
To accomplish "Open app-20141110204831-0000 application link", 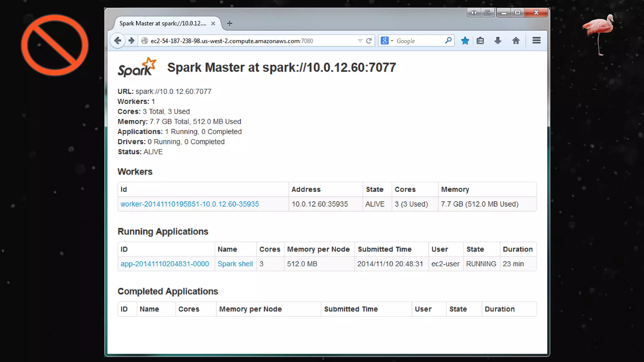I will tap(165, 264).
